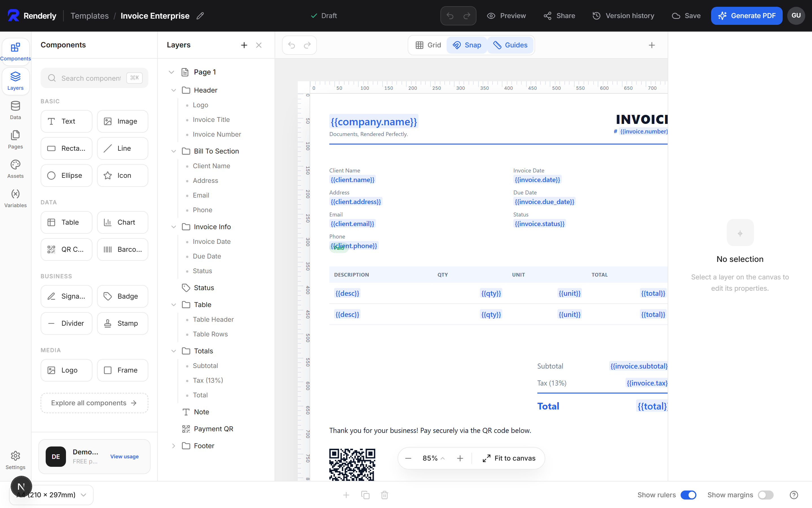Collapse the Invoice Info folder

tap(173, 227)
